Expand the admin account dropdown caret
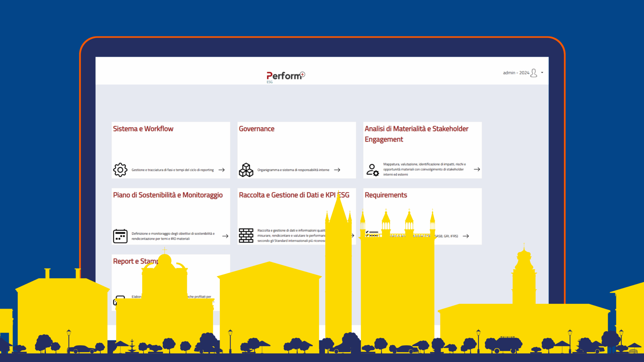644x362 pixels. pos(542,73)
